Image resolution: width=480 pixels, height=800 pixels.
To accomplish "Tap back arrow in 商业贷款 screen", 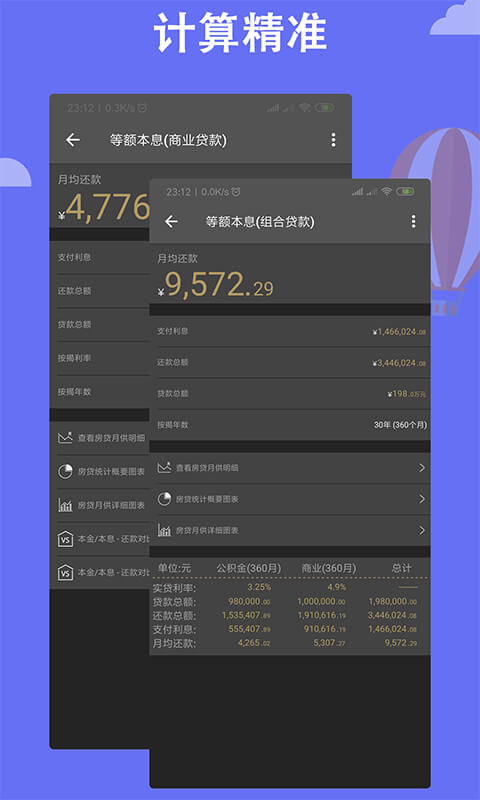I will pyautogui.click(x=73, y=140).
